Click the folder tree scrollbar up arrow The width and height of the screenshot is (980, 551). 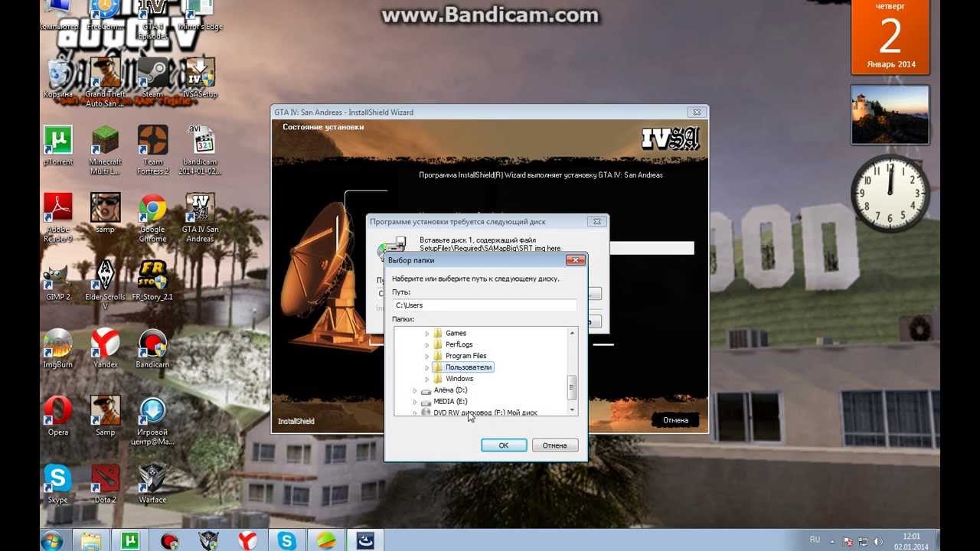[572, 333]
